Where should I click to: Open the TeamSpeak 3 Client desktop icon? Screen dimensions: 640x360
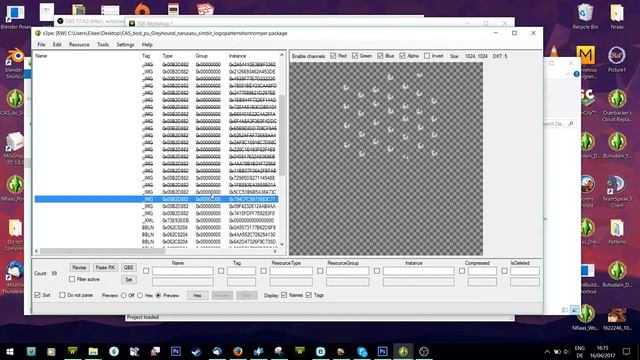617,190
